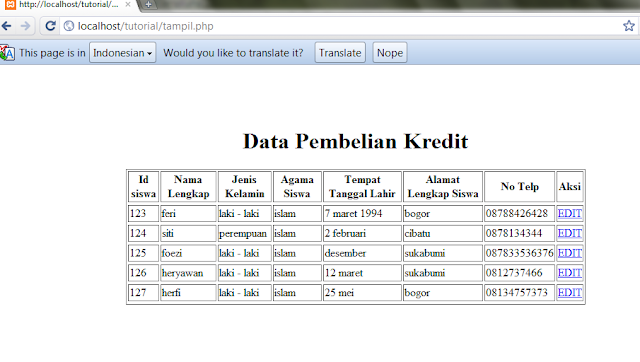
Task: Click the birth cell 12 maret
Action: (x=362, y=273)
